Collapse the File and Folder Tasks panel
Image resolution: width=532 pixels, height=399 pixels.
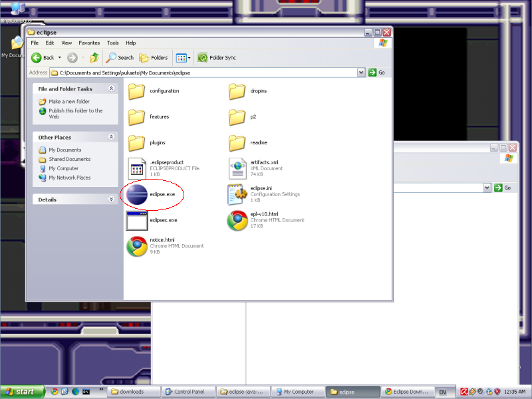tap(111, 88)
